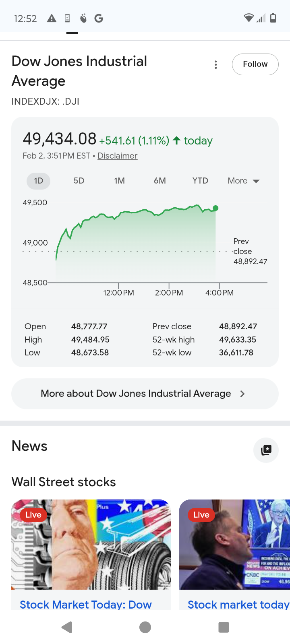290x644 pixels.
Task: Open the second Live news thumbnail
Action: point(234,544)
